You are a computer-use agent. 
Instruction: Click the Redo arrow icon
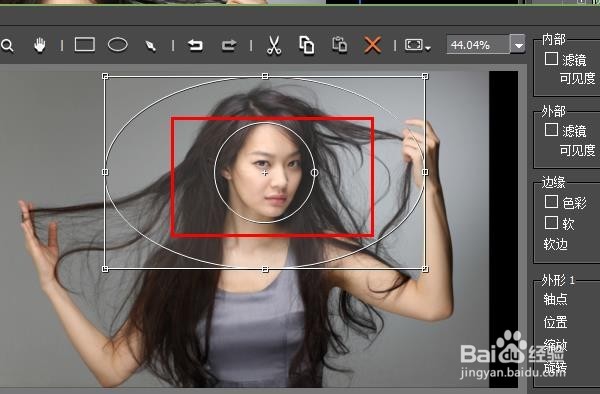[x=229, y=46]
